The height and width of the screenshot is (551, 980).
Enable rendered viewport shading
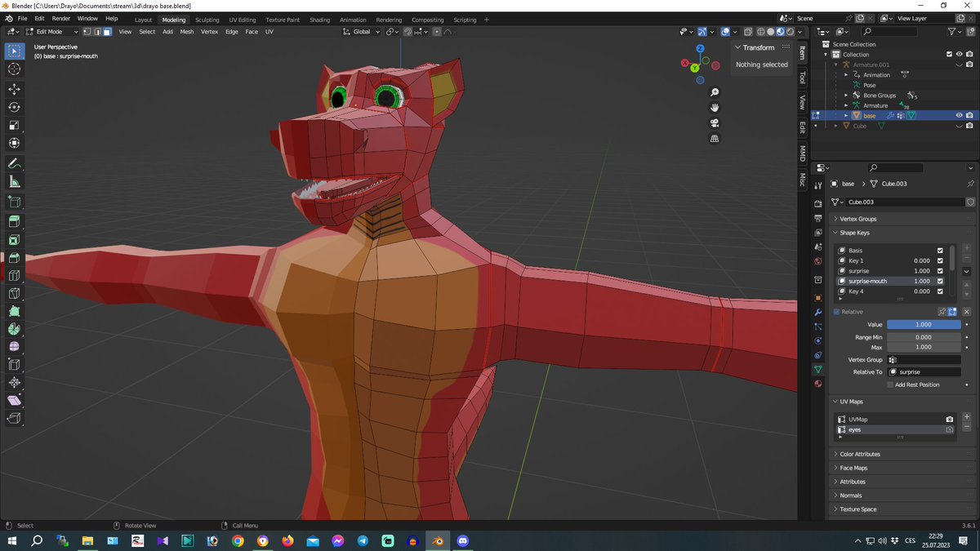coord(790,32)
